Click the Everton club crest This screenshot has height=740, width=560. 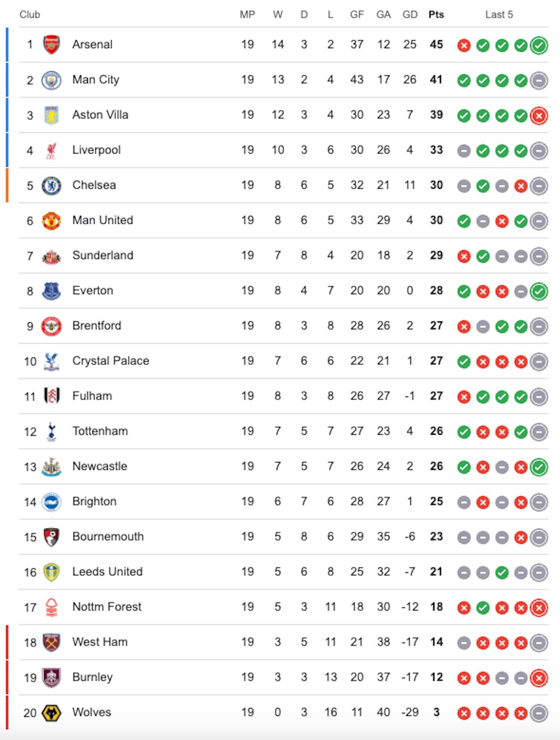[x=51, y=291]
